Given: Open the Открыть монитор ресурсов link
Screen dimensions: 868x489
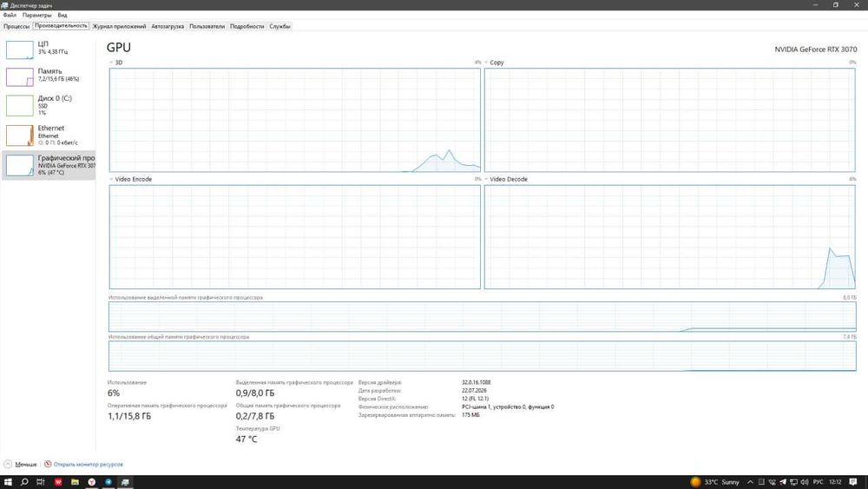Looking at the screenshot, I should tap(88, 464).
